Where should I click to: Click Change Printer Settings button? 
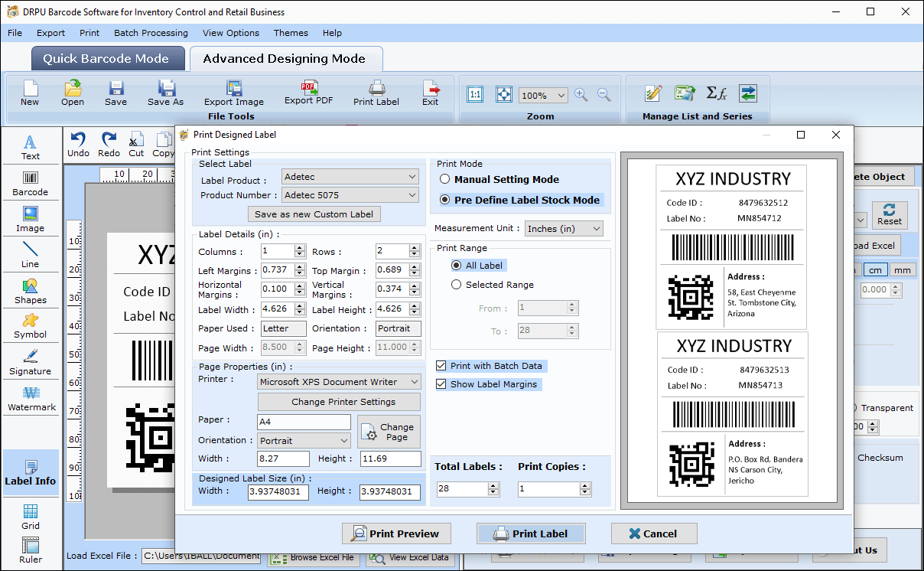pyautogui.click(x=339, y=402)
